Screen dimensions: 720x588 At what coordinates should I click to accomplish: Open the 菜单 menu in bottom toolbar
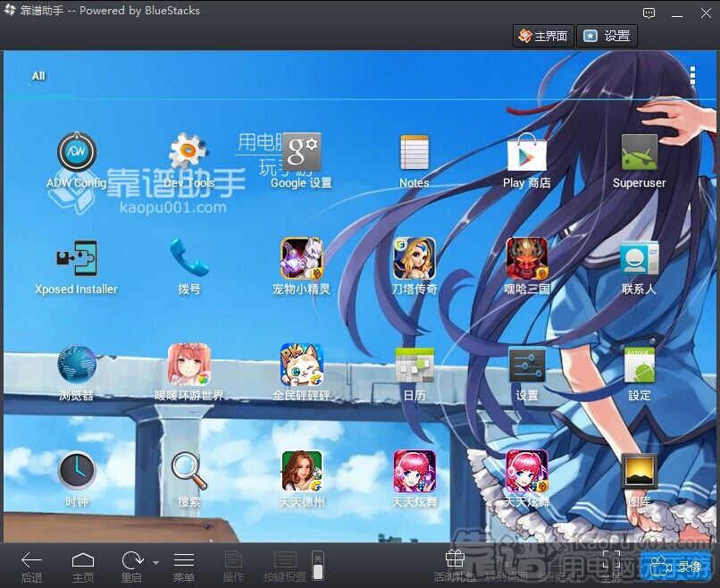183,567
